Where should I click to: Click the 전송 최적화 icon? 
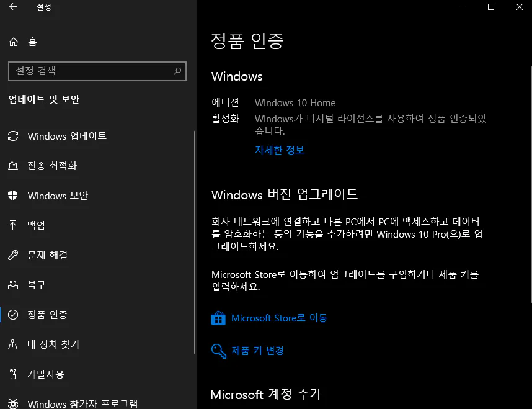point(13,166)
